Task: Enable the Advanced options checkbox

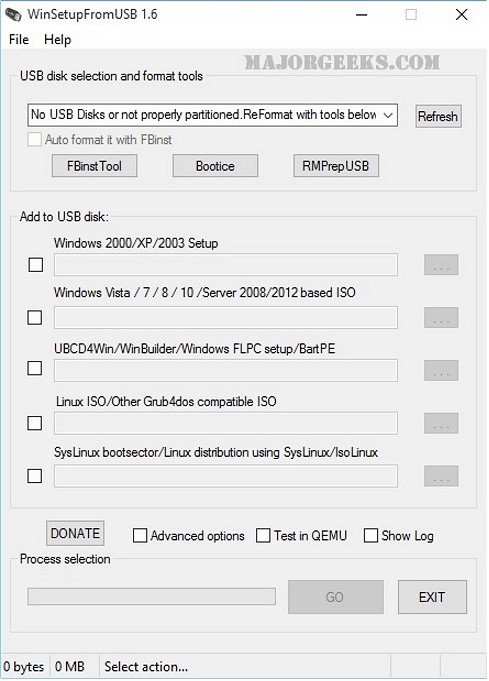Action: pos(140,536)
